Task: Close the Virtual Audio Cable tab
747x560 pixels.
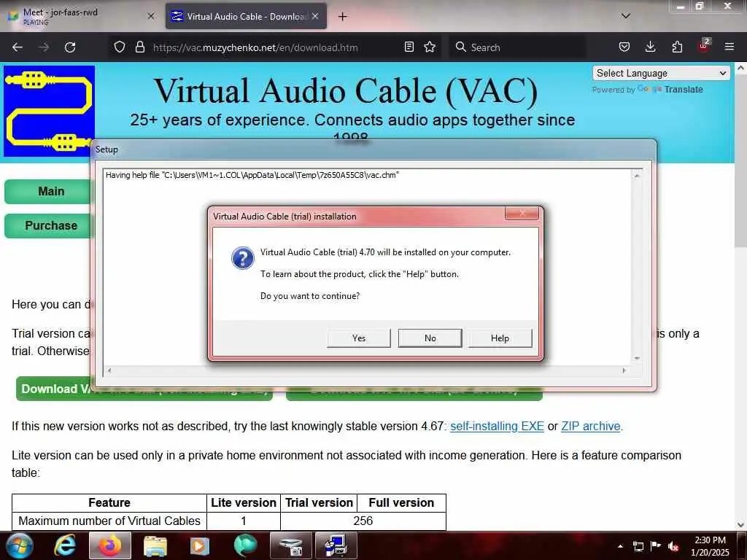Action: [315, 16]
